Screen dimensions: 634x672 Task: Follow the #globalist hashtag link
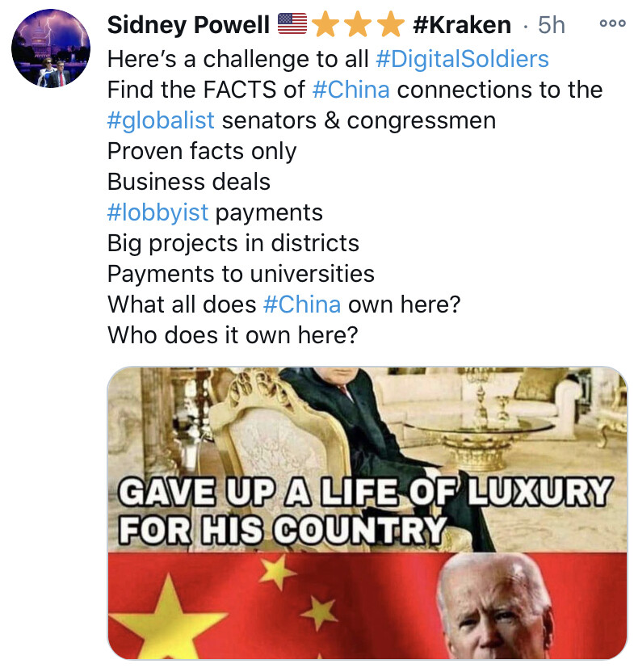pos(161,120)
